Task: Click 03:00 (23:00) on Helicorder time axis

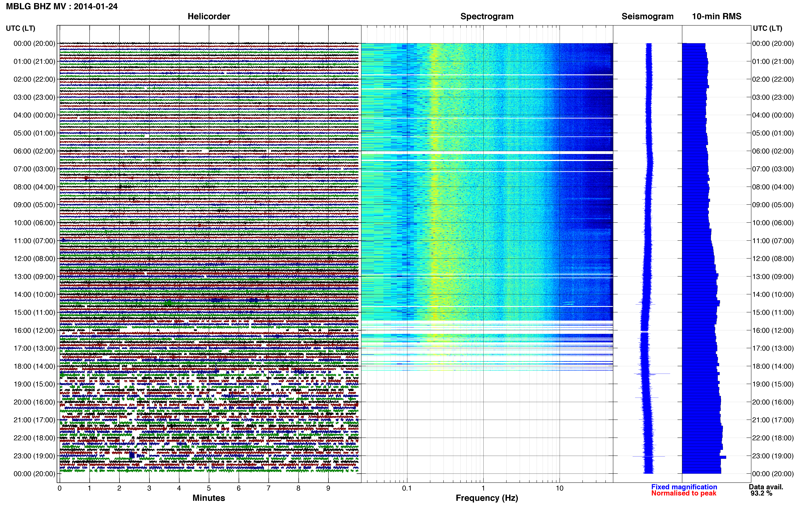Action: click(34, 97)
